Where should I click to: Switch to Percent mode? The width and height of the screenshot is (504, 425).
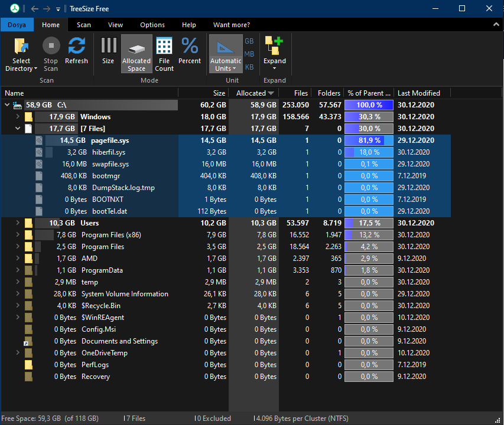(x=190, y=51)
